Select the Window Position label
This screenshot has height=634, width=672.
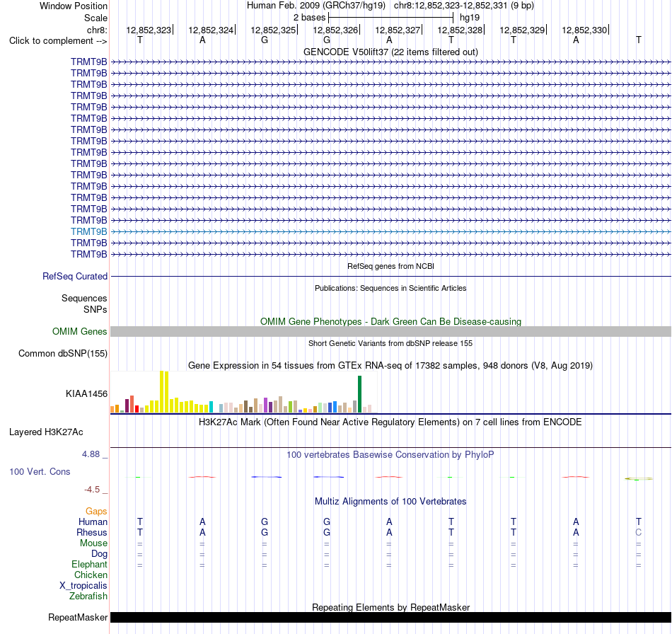(x=74, y=6)
